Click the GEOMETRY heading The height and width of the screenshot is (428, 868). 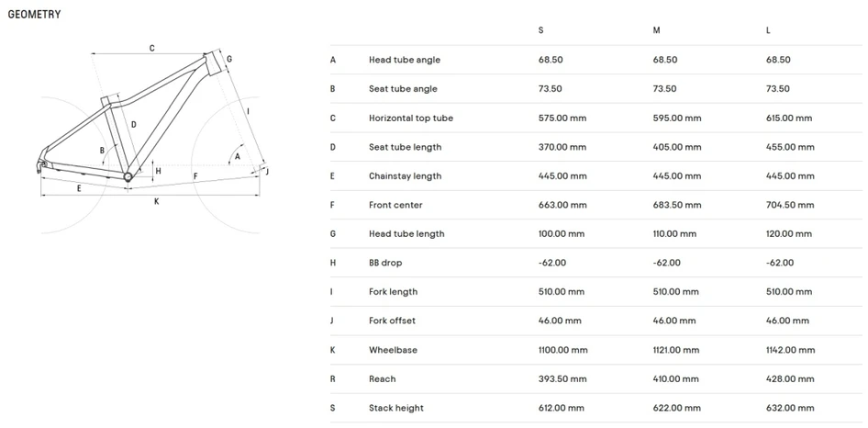tap(34, 15)
